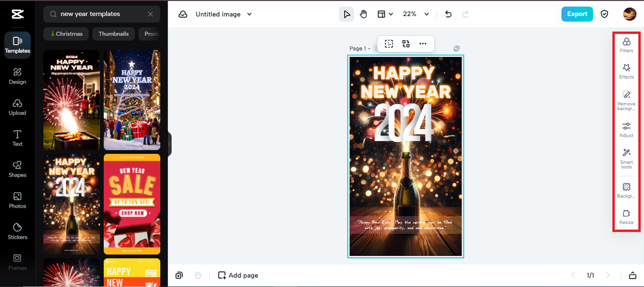Open the Background tool
The height and width of the screenshot is (287, 644).
(x=626, y=190)
